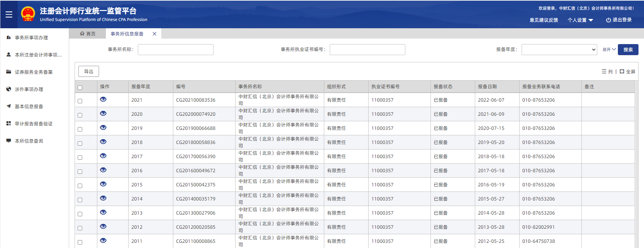The width and height of the screenshot is (644, 248).
Task: Open 证券服务业务备案 in the sidebar
Action: coord(34,72)
